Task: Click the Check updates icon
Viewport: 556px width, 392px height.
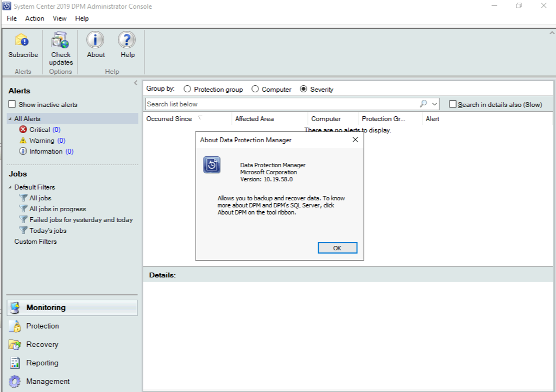Action: click(x=60, y=40)
